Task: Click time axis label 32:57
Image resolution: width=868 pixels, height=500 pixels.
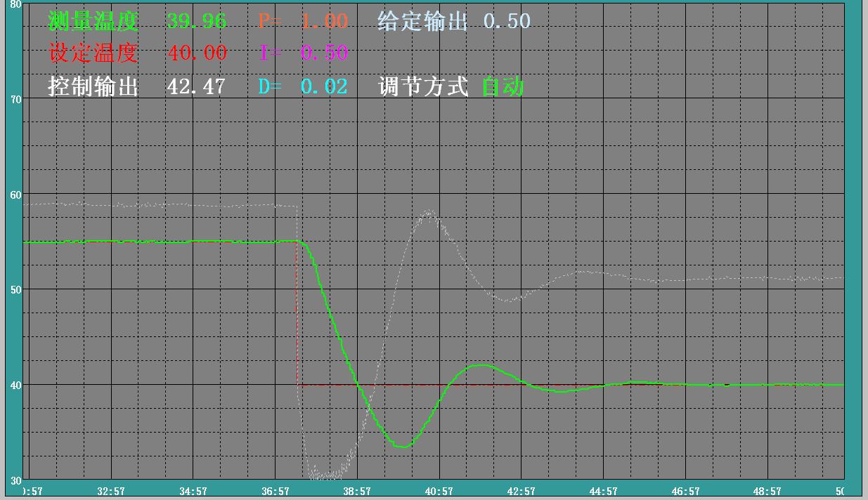Action: (x=111, y=492)
